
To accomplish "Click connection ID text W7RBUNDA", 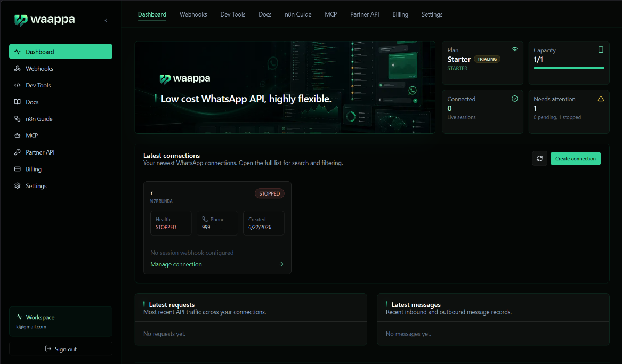I will 161,201.
